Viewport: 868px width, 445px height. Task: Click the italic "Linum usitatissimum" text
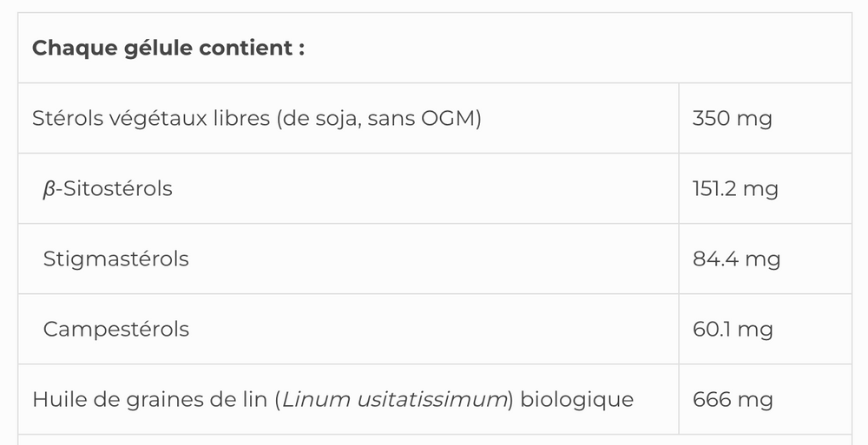[395, 399]
